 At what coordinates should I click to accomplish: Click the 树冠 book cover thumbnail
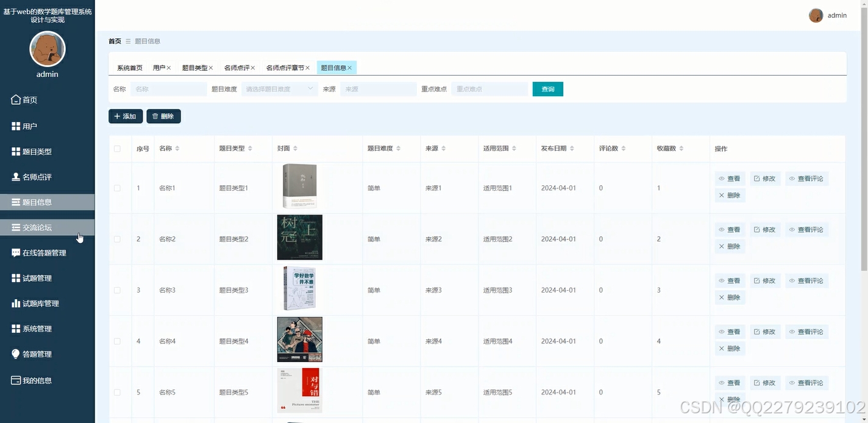coord(299,237)
